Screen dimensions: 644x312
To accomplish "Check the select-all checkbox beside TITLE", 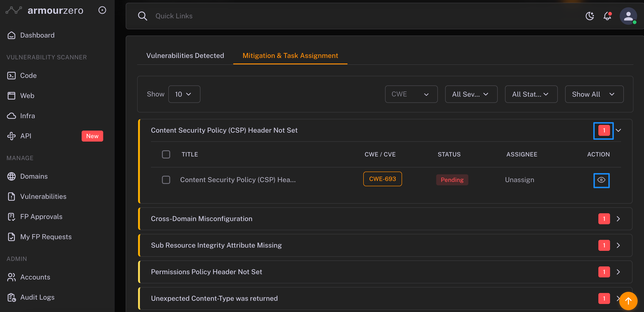I will [166, 154].
